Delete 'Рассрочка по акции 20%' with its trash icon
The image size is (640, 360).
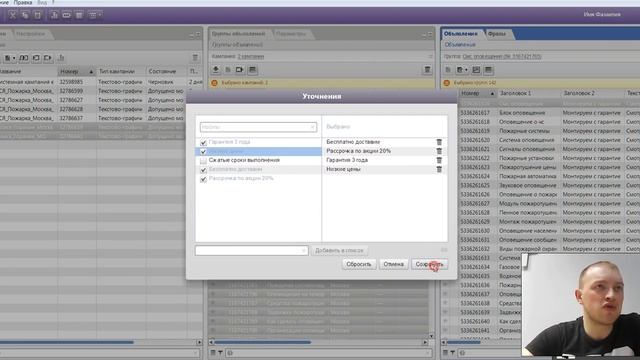(439, 151)
